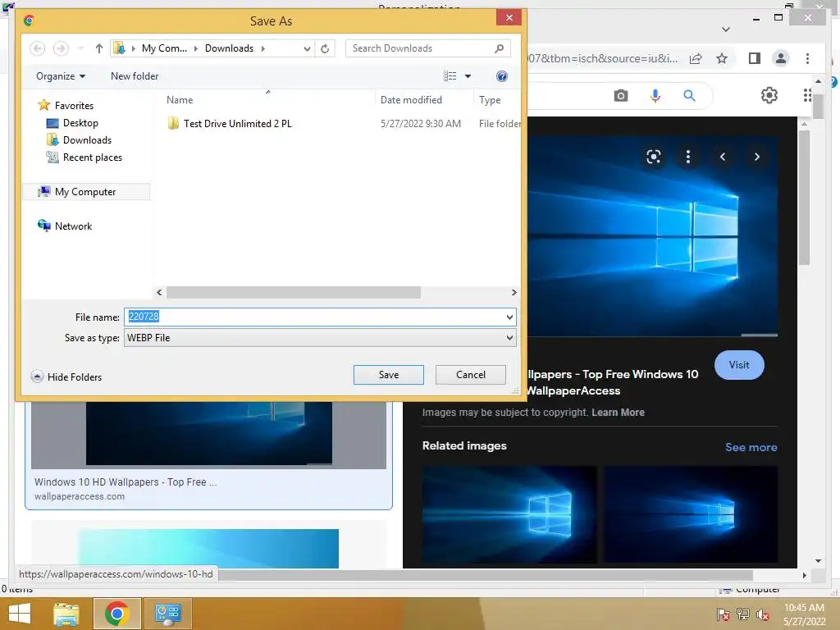Refresh the Downloads folder listing

pos(325,48)
